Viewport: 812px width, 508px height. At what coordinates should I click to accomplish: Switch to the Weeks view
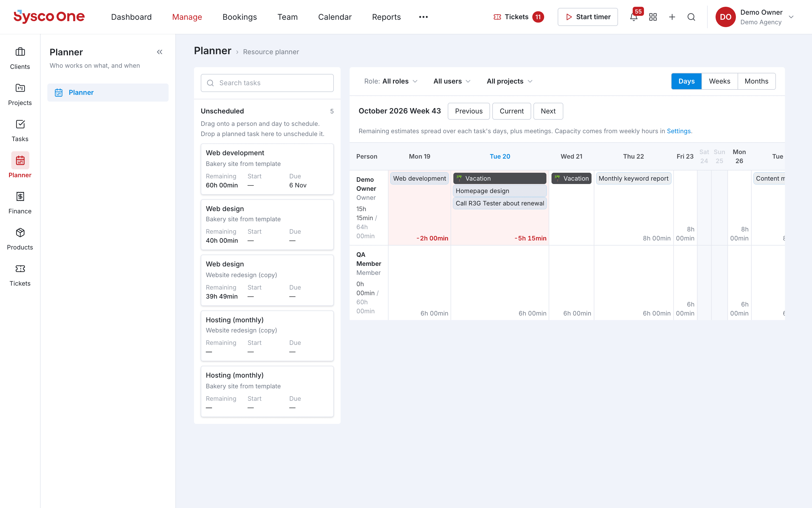(720, 81)
